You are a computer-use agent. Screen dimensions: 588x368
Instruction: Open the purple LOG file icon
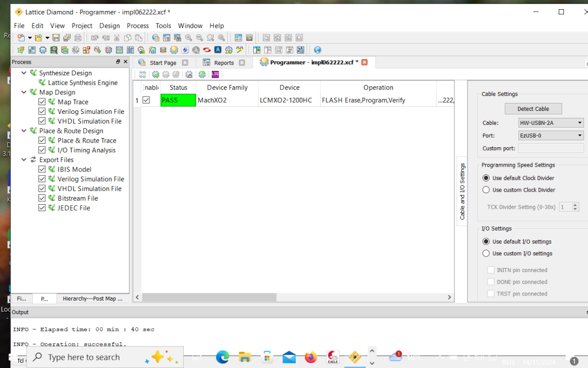[x=215, y=74]
